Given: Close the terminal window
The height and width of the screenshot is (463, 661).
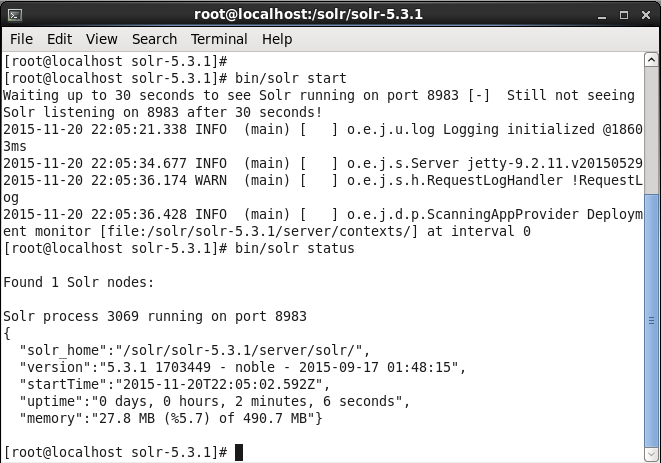Looking at the screenshot, I should pyautogui.click(x=646, y=16).
